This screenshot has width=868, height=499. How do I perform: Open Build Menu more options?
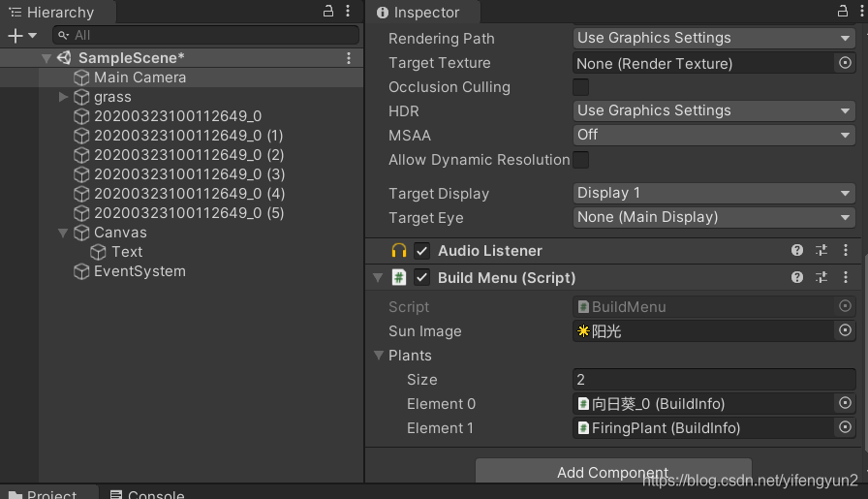tap(846, 277)
